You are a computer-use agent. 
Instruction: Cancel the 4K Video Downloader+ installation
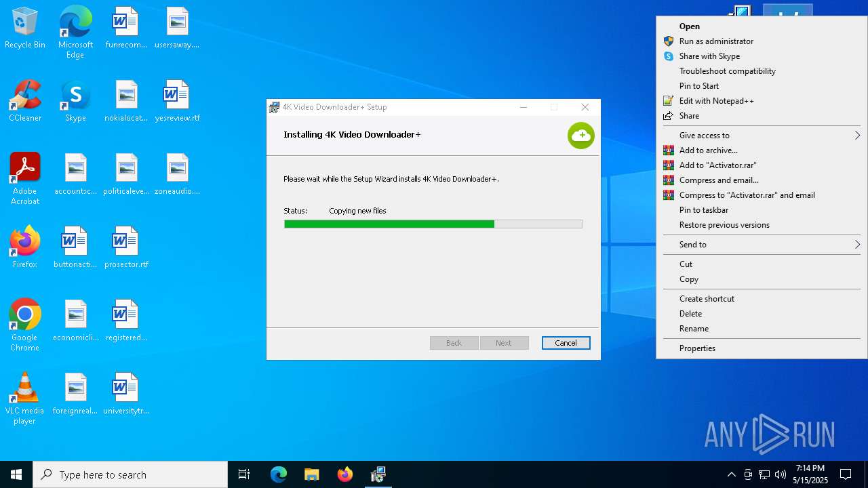pyautogui.click(x=566, y=343)
